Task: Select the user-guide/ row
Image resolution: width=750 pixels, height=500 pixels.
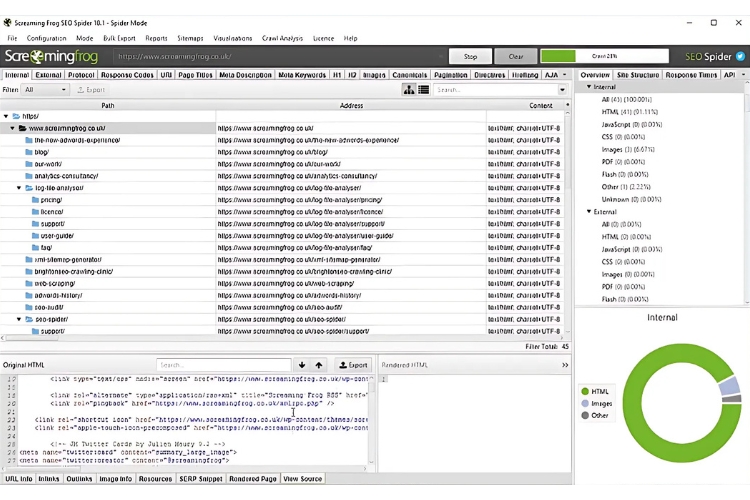Action: 282,236
